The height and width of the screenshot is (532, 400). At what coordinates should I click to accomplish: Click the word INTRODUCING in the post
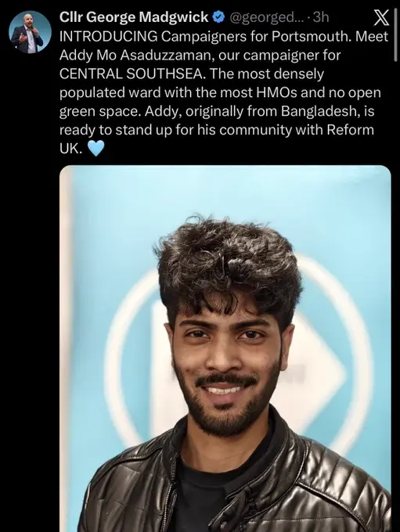108,36
